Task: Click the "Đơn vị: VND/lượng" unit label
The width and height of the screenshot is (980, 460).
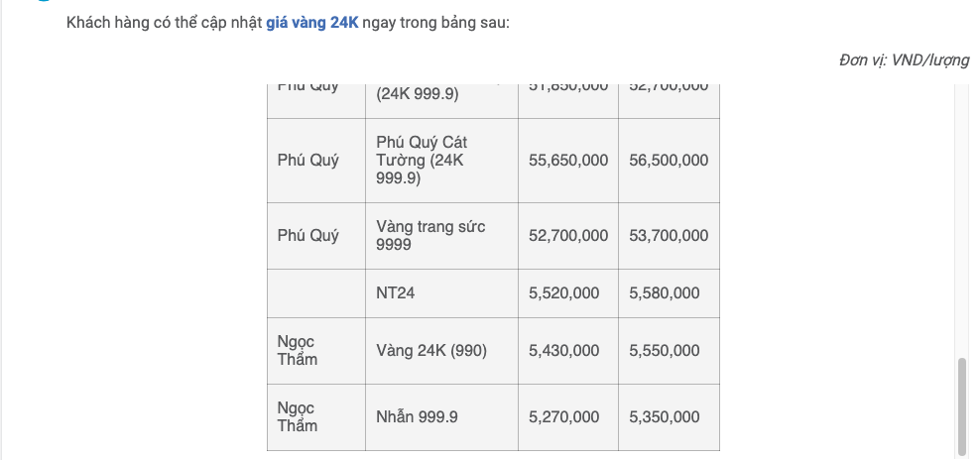Action: coord(904,60)
